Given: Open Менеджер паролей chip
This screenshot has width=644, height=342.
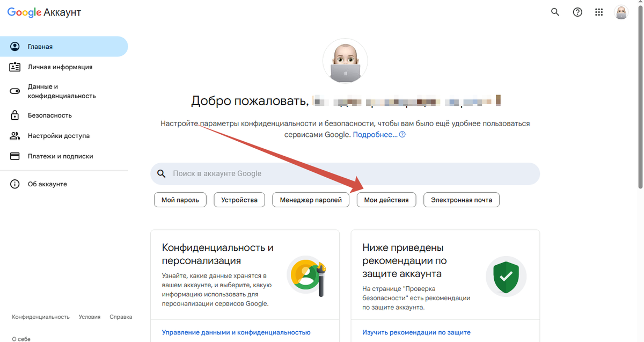Looking at the screenshot, I should click(311, 200).
